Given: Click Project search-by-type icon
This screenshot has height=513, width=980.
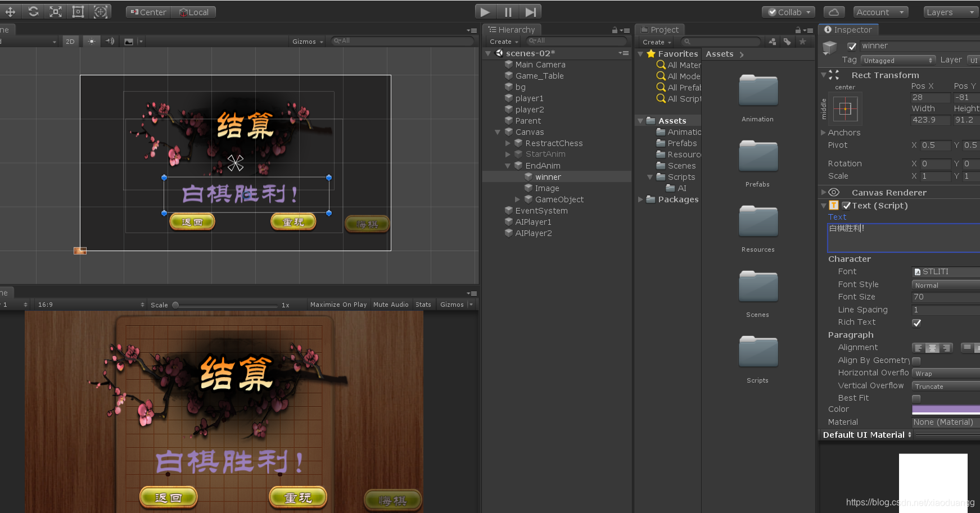Looking at the screenshot, I should coord(773,42).
